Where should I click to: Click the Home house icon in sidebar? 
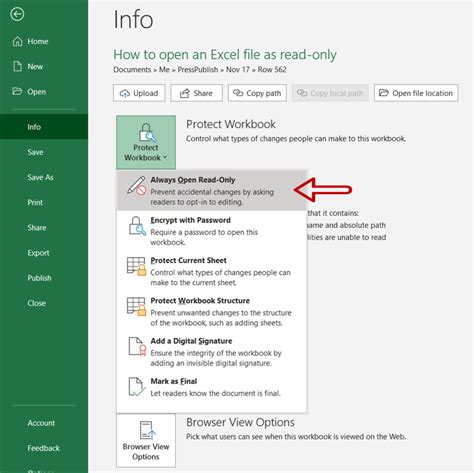(x=17, y=41)
